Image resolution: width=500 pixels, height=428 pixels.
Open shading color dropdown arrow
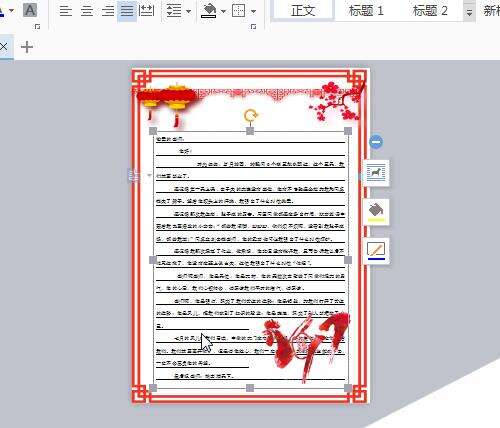coord(223,11)
